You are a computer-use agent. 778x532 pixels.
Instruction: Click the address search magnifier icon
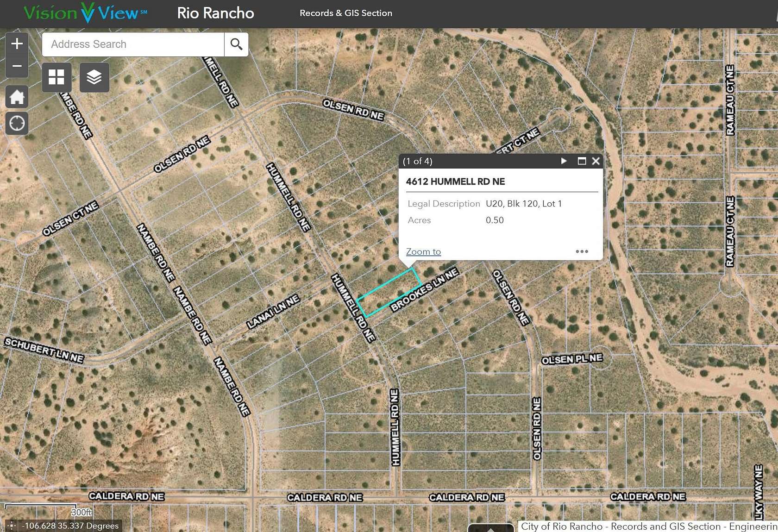coord(237,44)
